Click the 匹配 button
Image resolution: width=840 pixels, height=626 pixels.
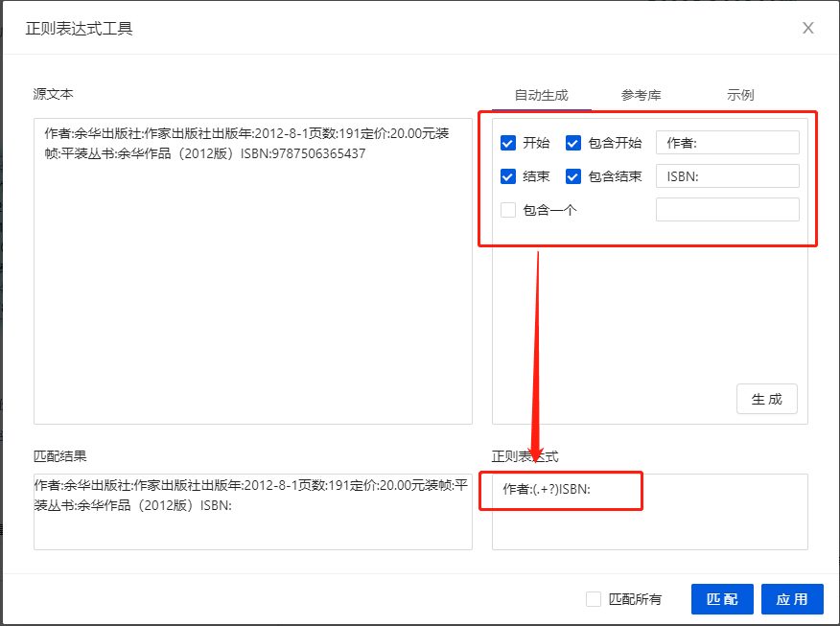coord(722,599)
